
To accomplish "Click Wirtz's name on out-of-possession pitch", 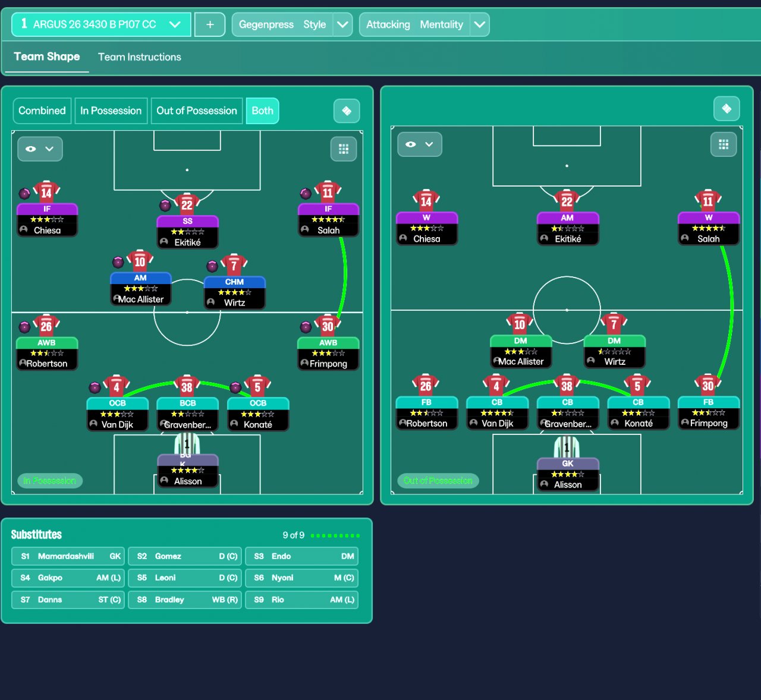I will 615,361.
